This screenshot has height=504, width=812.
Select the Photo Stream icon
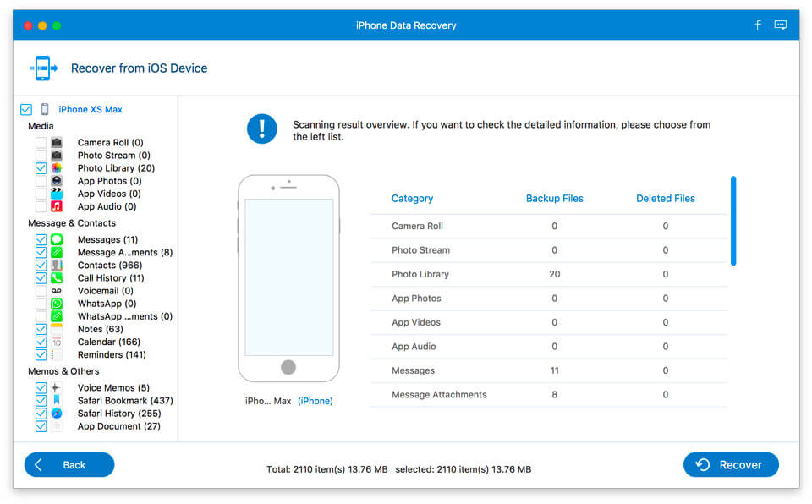pos(57,155)
